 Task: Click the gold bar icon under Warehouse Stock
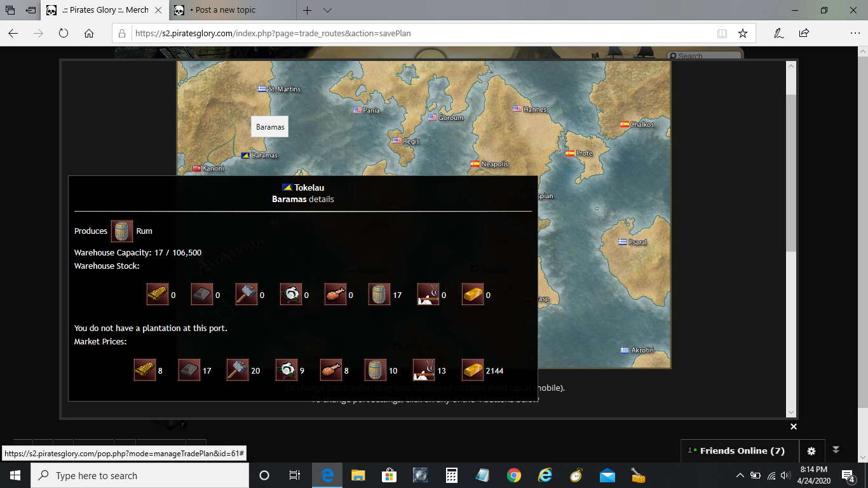(472, 295)
